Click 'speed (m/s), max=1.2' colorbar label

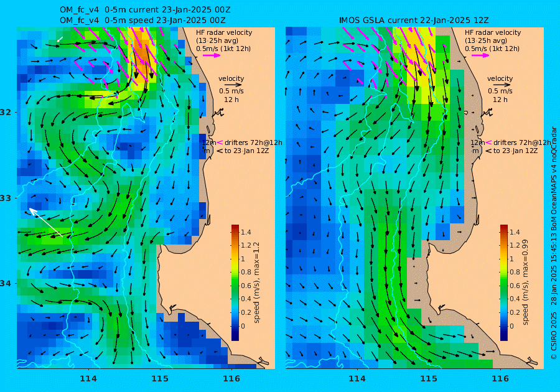point(256,282)
